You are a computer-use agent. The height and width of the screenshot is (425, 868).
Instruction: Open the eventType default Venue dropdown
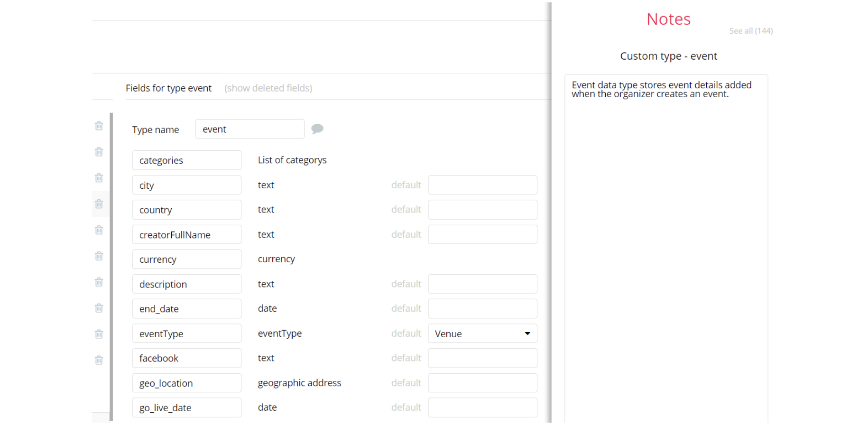[482, 333]
